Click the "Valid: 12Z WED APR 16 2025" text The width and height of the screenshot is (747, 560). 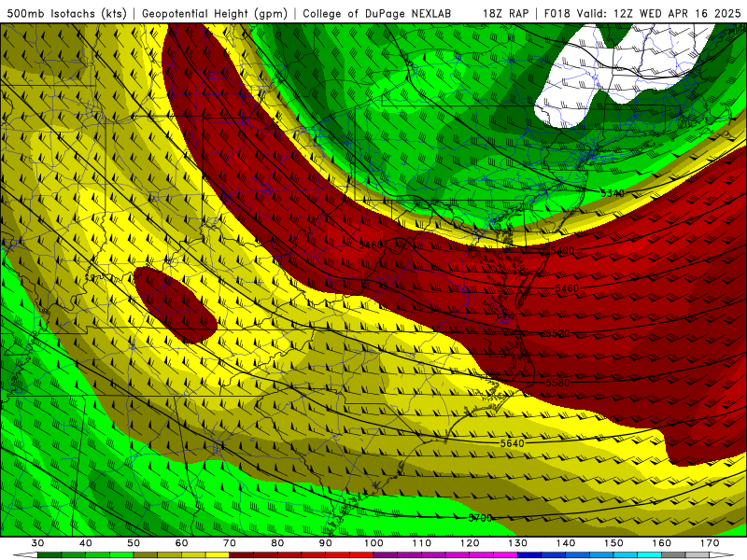pos(659,13)
